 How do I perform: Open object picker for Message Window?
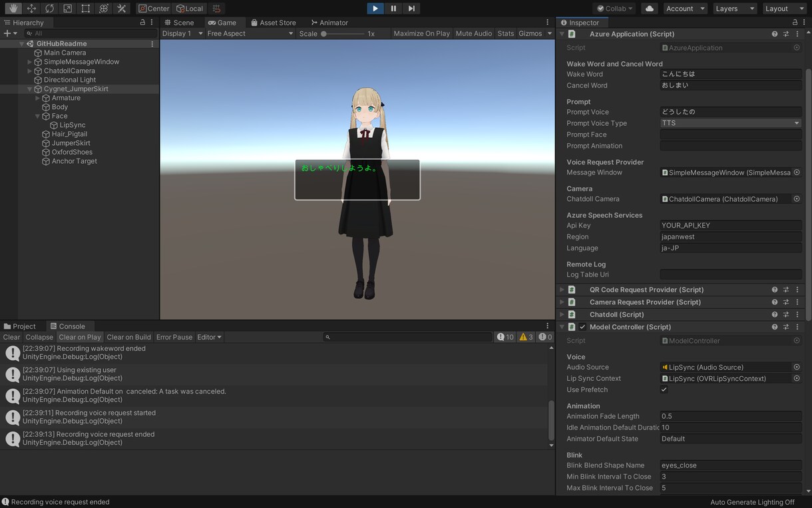(797, 172)
